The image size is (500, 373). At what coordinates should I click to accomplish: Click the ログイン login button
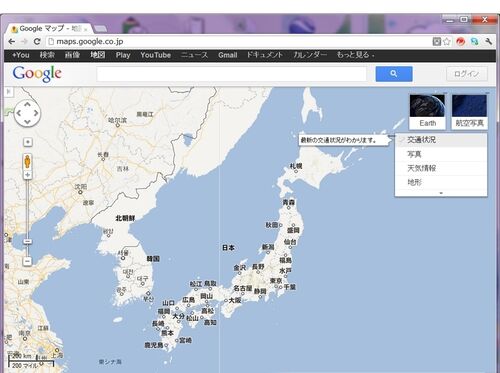[x=467, y=74]
